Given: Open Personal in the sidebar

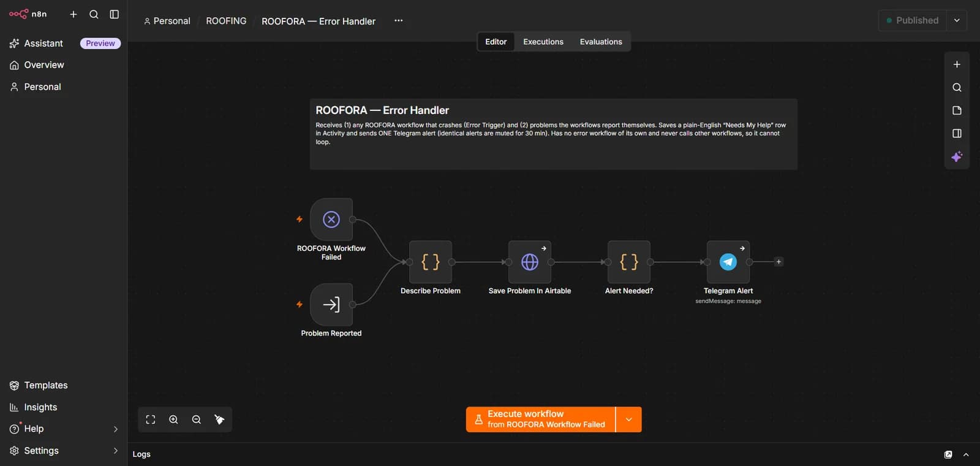Looking at the screenshot, I should [x=64, y=87].
